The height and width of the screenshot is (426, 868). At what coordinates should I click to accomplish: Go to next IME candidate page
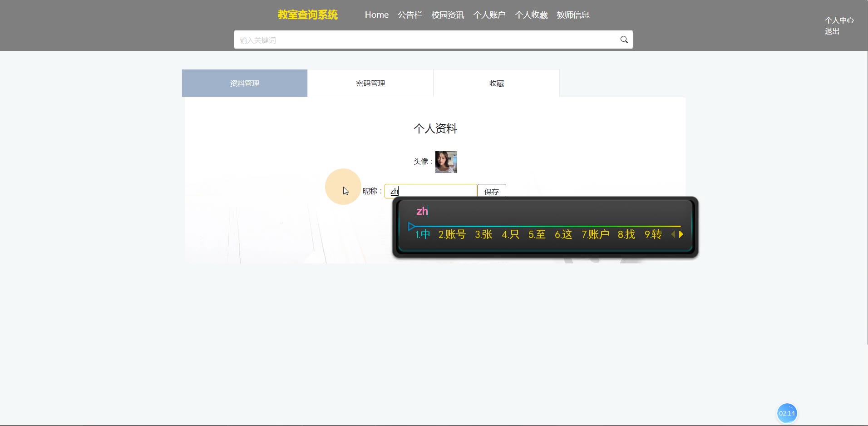pyautogui.click(x=681, y=234)
